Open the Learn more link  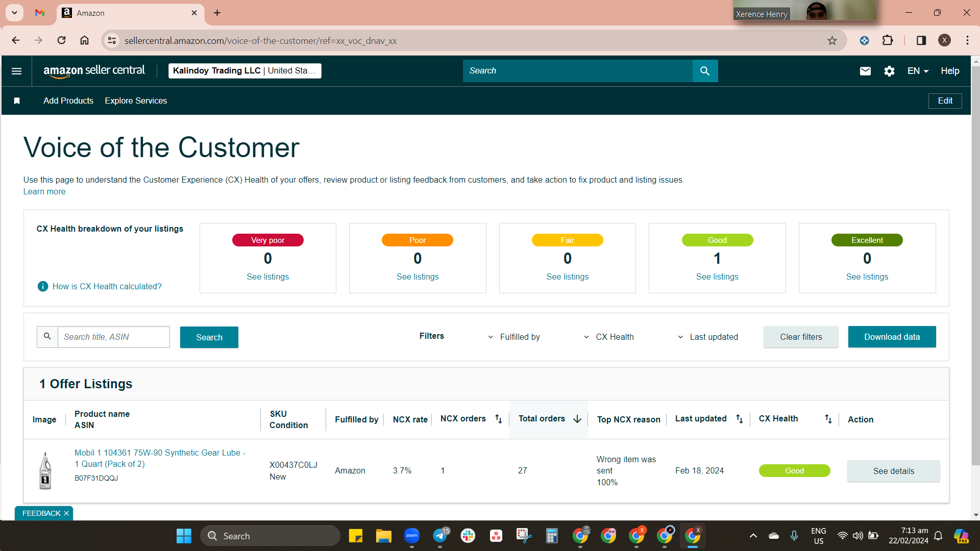click(44, 191)
